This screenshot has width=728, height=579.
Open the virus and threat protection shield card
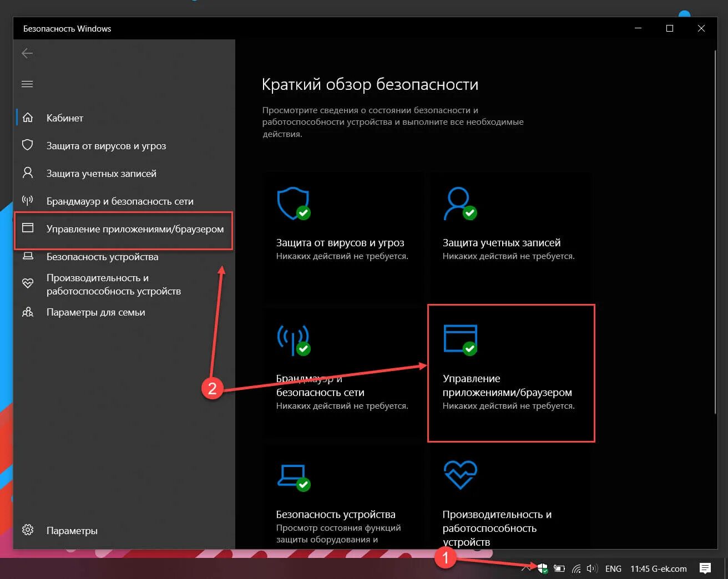pos(343,238)
